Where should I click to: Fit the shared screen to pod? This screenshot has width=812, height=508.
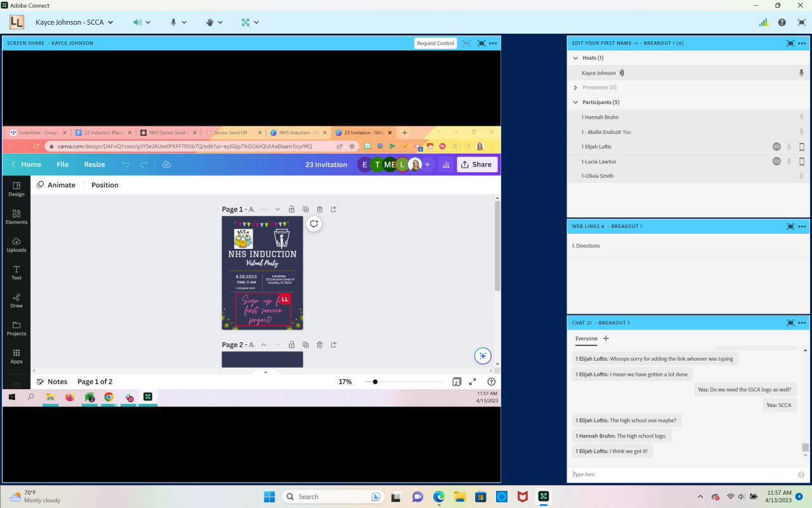click(467, 43)
